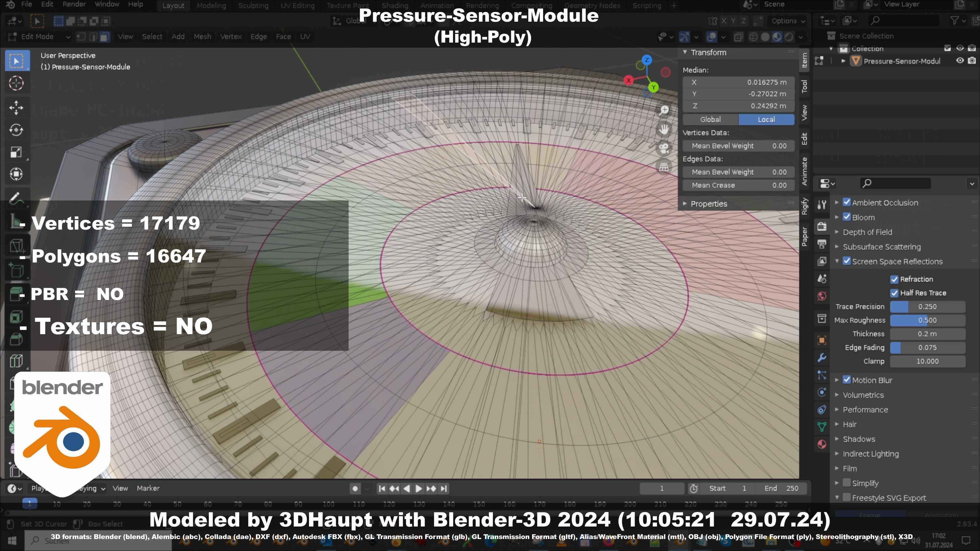
Task: Switch perspective/orthographic grid icon
Action: 664,167
